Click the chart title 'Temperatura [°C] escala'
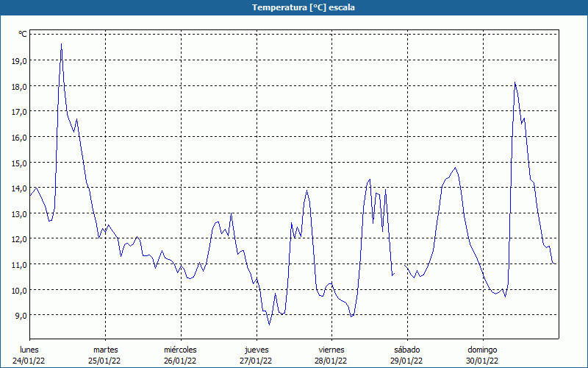This screenshot has width=588, height=368. click(x=303, y=7)
